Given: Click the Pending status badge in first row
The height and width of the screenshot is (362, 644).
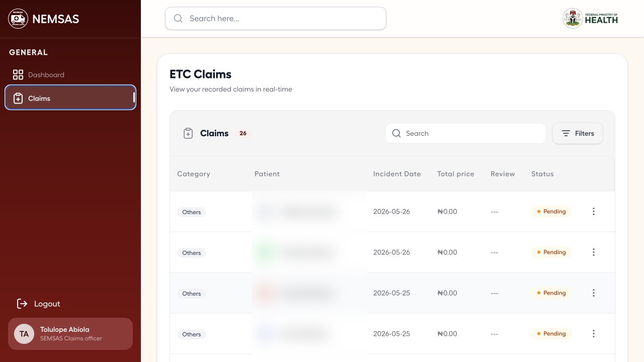Looking at the screenshot, I should (551, 212).
